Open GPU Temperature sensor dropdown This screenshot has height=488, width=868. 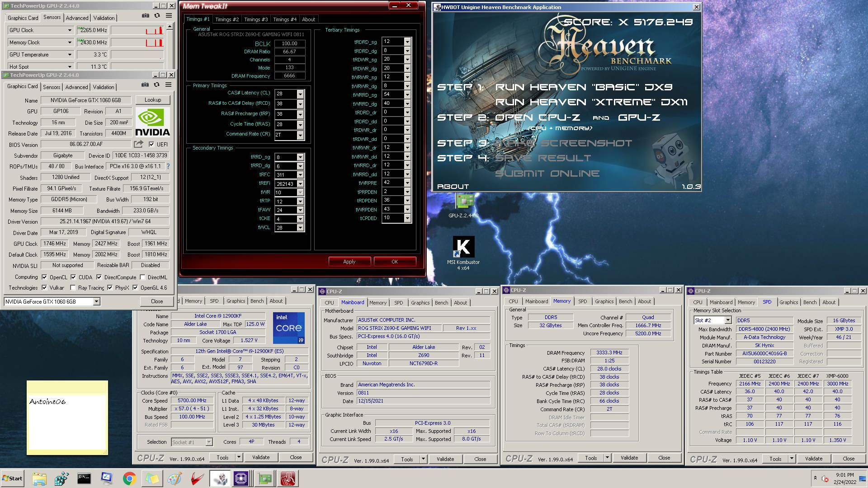(70, 55)
